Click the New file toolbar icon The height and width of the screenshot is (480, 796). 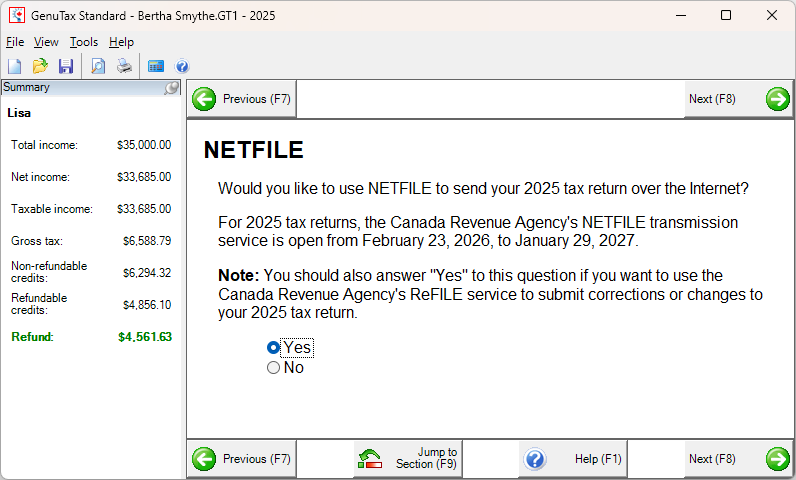coord(15,66)
